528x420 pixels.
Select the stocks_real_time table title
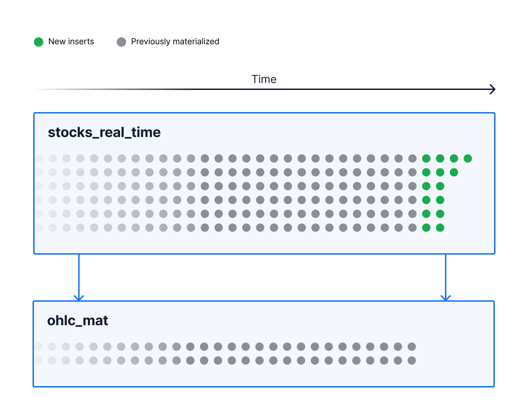[104, 132]
